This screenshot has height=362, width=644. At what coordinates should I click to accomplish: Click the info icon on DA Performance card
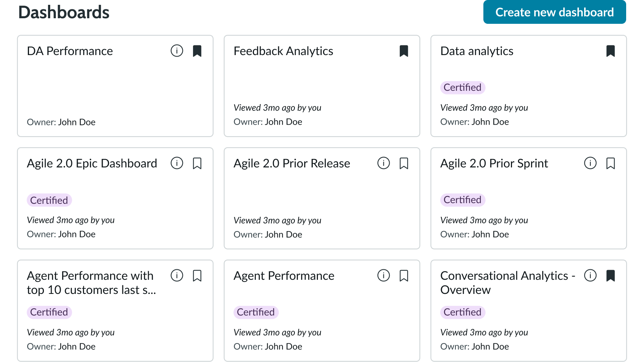(177, 51)
